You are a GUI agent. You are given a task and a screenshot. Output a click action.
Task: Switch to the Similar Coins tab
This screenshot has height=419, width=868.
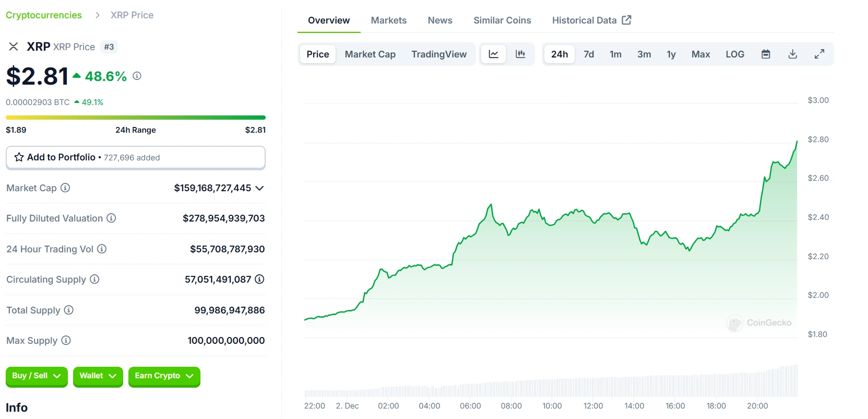(502, 20)
